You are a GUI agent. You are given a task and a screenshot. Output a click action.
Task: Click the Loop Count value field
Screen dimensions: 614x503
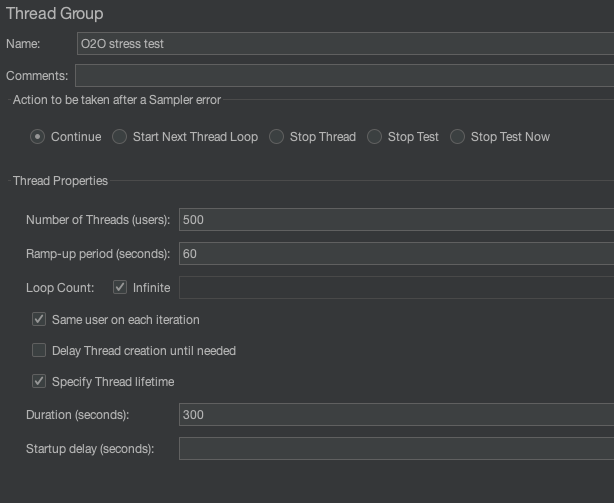coord(396,288)
